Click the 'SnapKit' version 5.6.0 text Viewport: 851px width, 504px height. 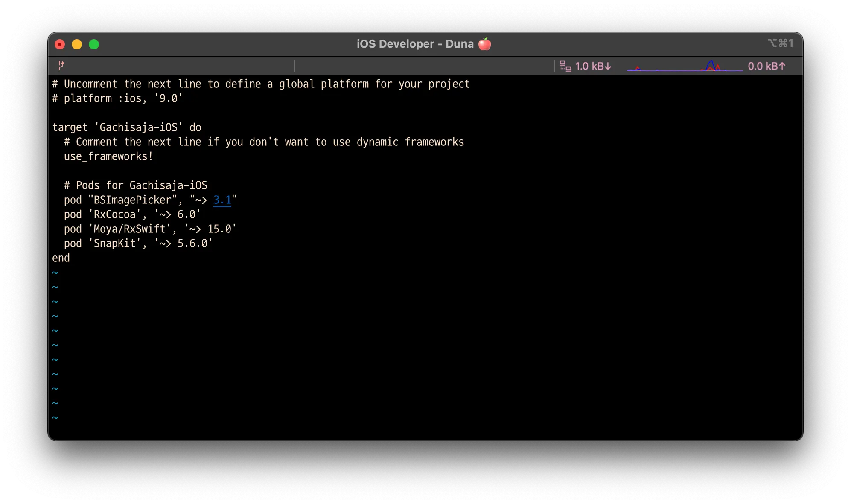192,243
